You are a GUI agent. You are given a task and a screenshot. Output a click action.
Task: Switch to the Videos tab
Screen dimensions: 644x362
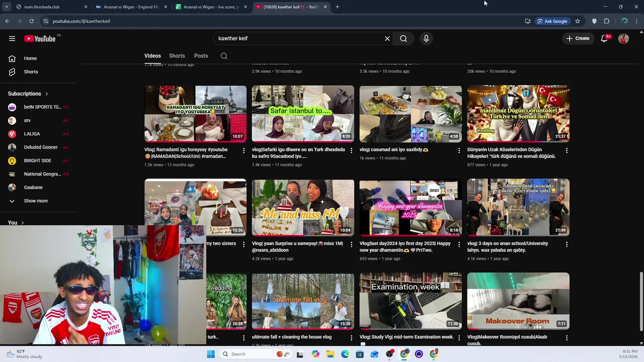click(x=152, y=56)
